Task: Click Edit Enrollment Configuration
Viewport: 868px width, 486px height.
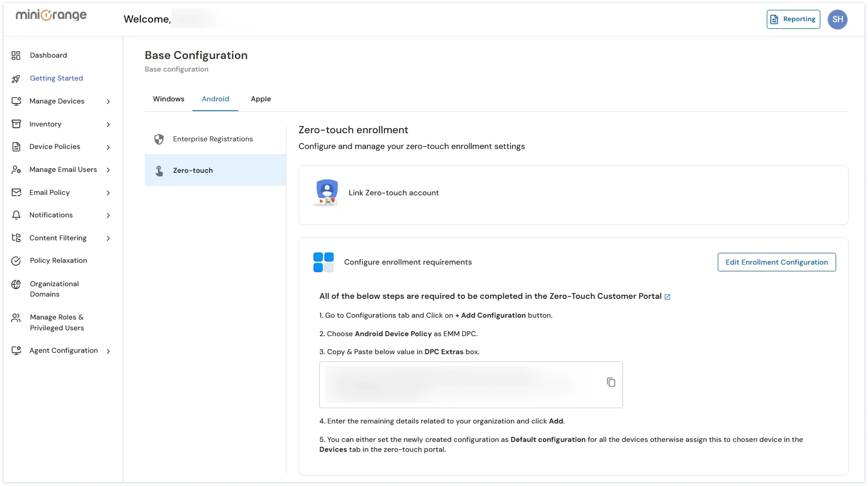Action: (776, 262)
